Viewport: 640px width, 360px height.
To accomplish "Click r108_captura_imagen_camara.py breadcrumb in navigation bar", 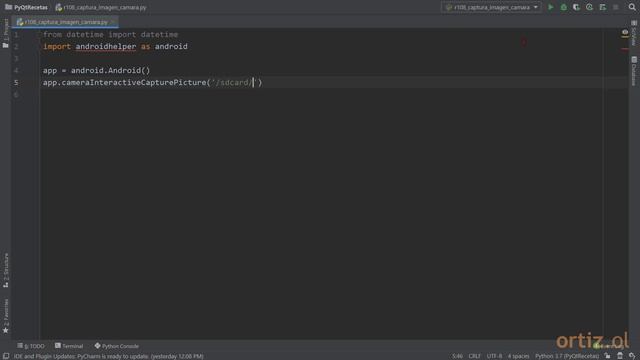I will coord(101,7).
